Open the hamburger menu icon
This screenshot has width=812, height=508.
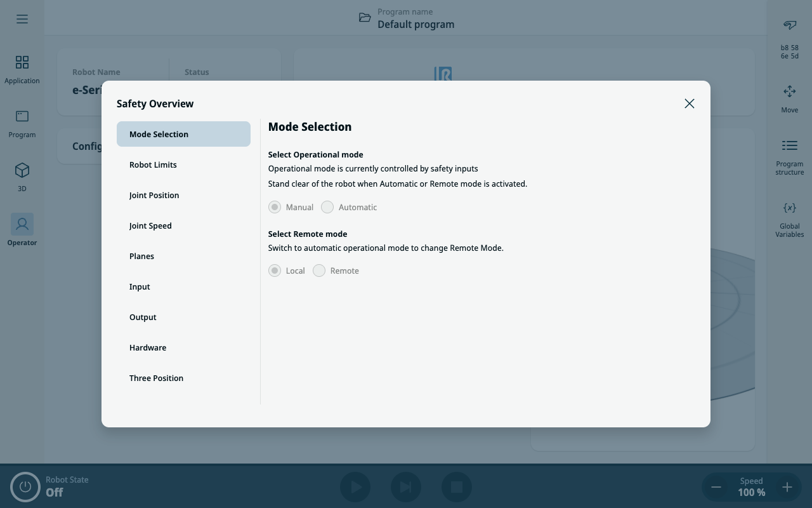22,19
